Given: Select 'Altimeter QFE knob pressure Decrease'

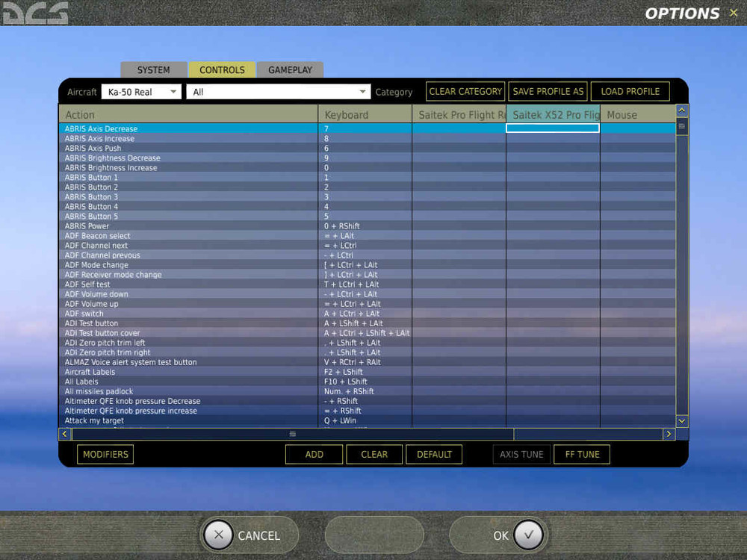Looking at the screenshot, I should 132,401.
